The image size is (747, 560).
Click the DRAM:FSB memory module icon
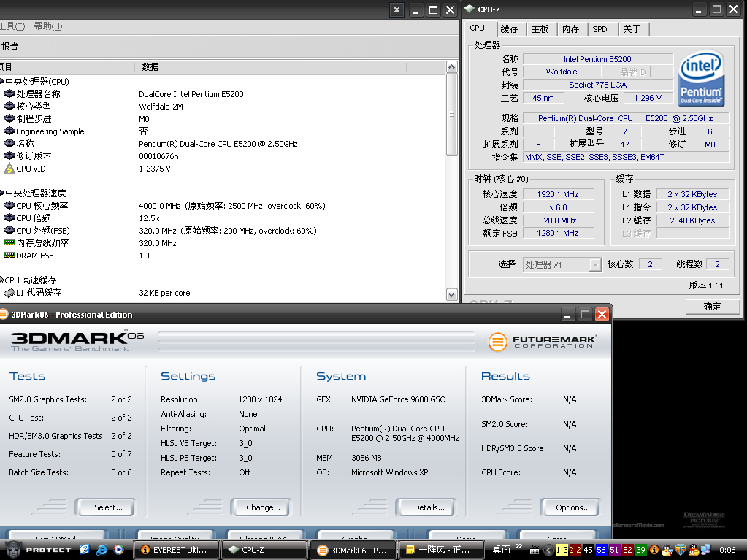9,255
